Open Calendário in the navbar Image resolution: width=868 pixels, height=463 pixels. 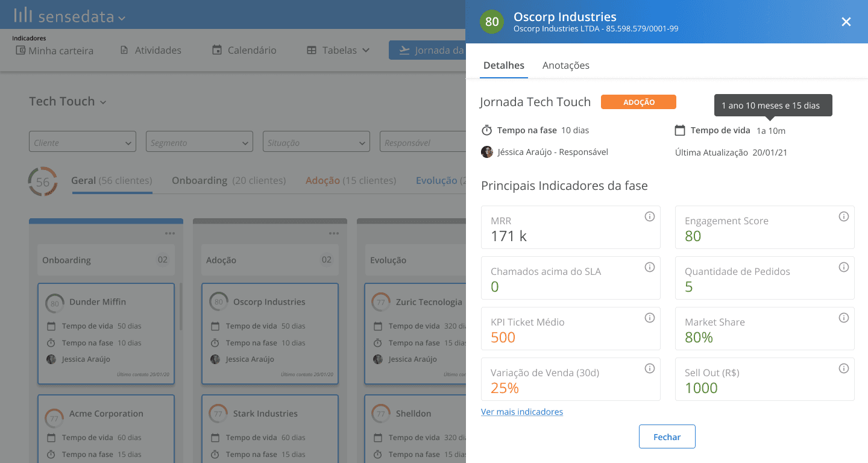[x=244, y=51]
